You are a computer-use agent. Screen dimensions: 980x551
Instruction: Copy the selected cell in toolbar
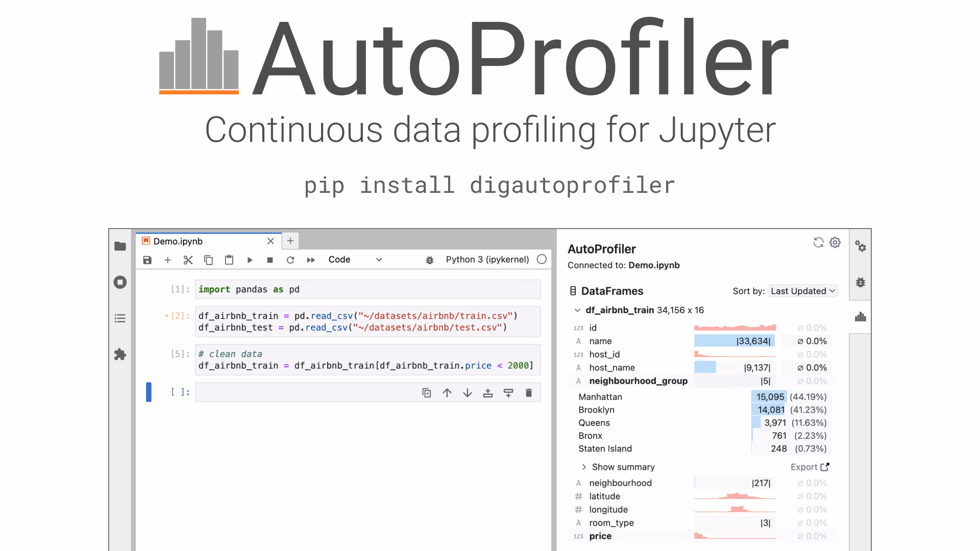[x=208, y=260]
